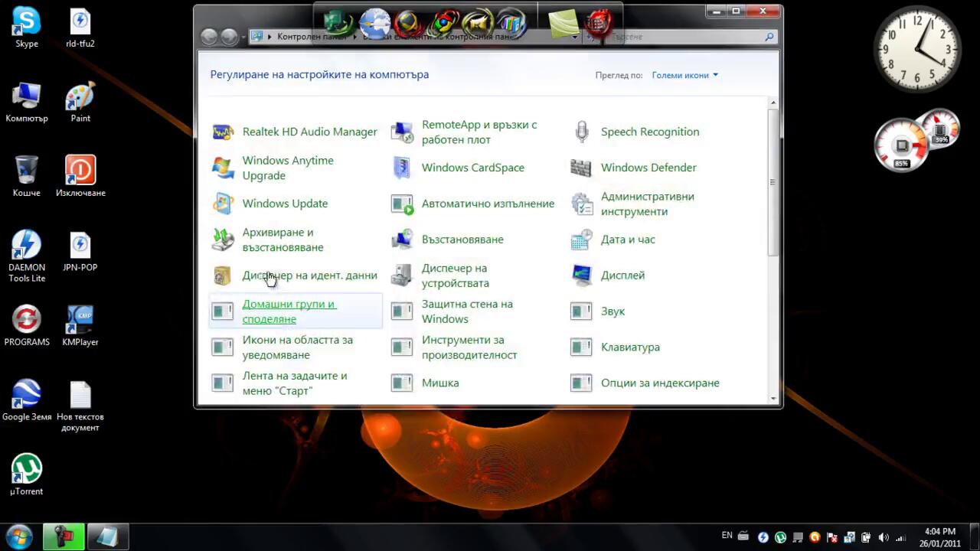Screen dimensions: 980x551
Task: Click the Control Panel search field
Action: click(689, 37)
